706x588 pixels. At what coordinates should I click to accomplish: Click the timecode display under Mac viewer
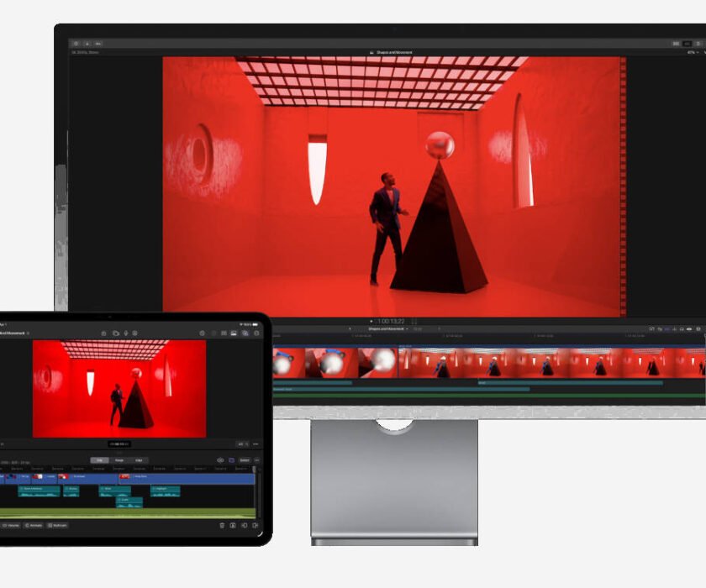tap(389, 321)
